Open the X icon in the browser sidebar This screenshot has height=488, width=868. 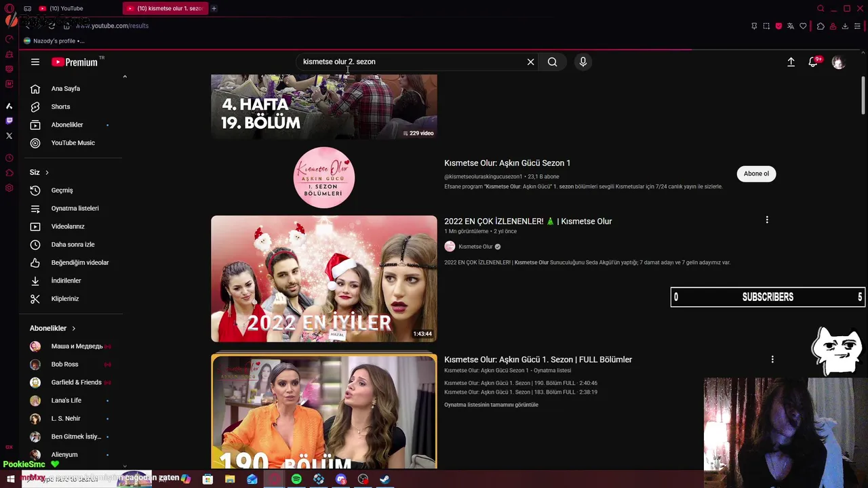[x=9, y=136]
